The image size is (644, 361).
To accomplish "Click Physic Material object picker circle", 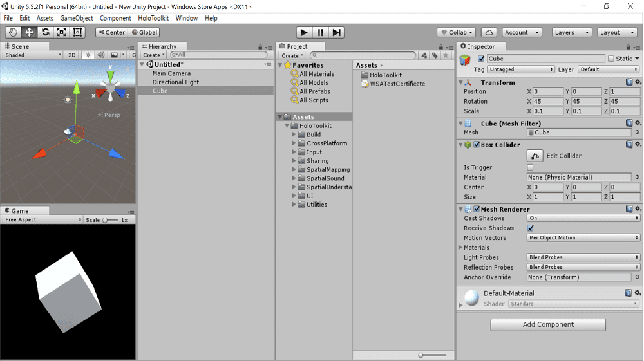I will [638, 177].
